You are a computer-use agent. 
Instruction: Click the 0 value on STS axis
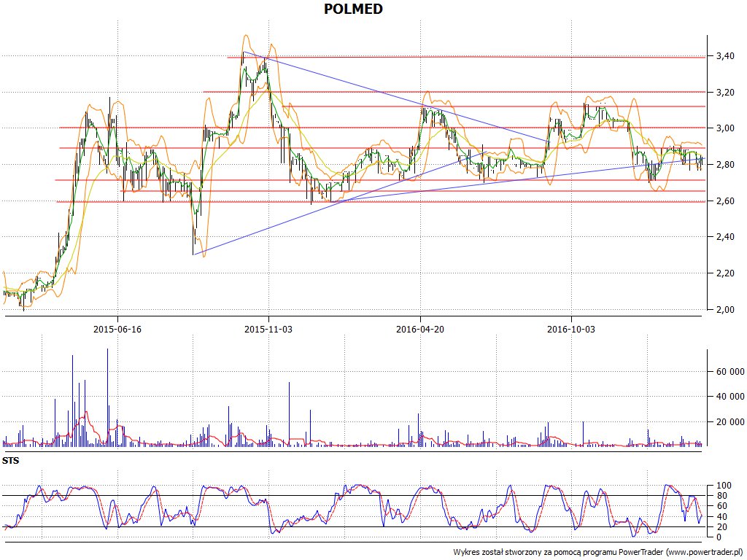(719, 537)
